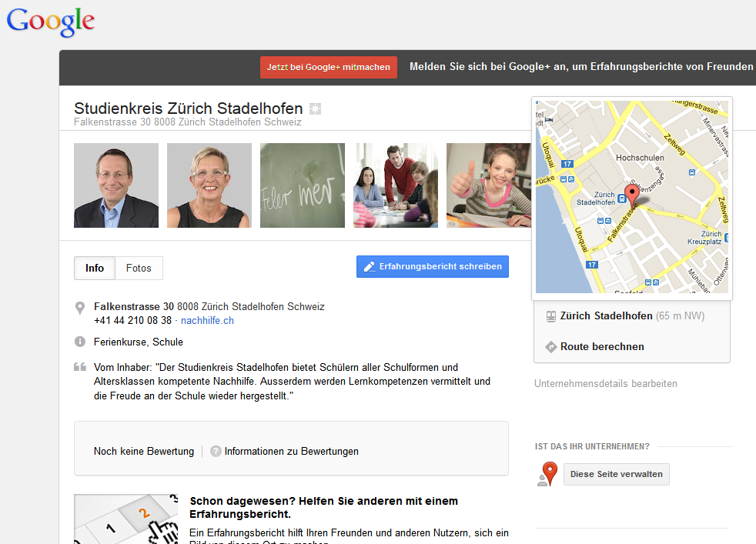Click the directions arrow icon beside Route berechnen
The image size is (756, 544).
pos(551,346)
